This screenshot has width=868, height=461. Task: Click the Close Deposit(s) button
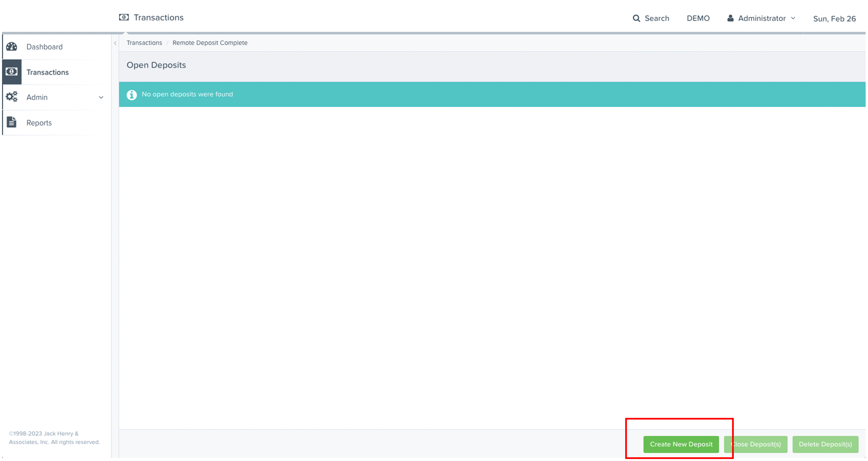pyautogui.click(x=756, y=444)
